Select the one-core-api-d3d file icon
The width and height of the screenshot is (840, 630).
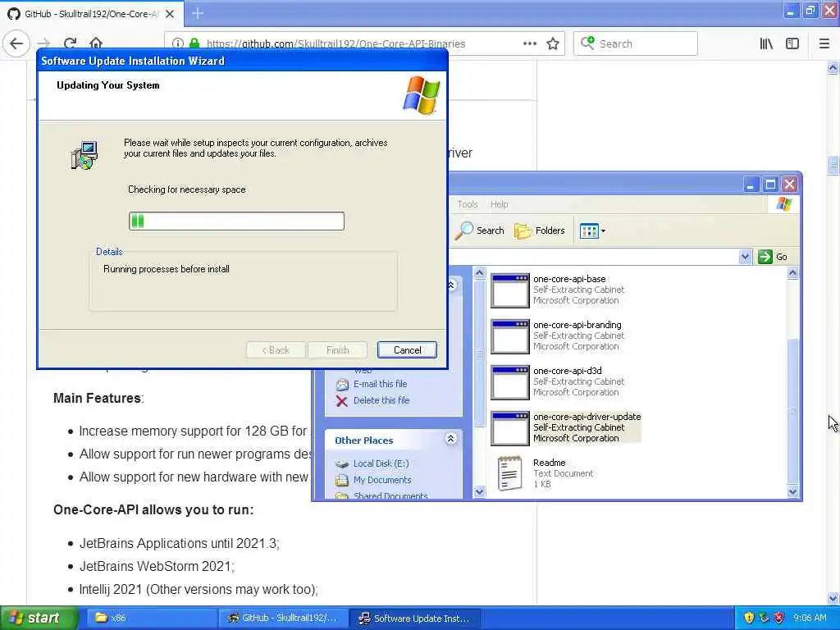(510, 382)
